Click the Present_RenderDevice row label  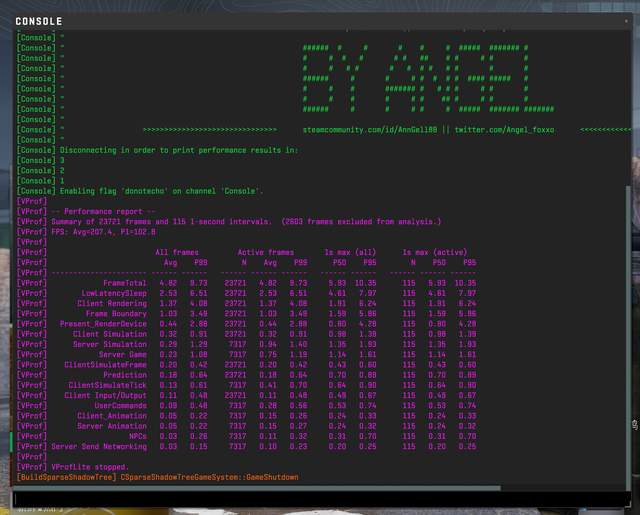point(103,324)
